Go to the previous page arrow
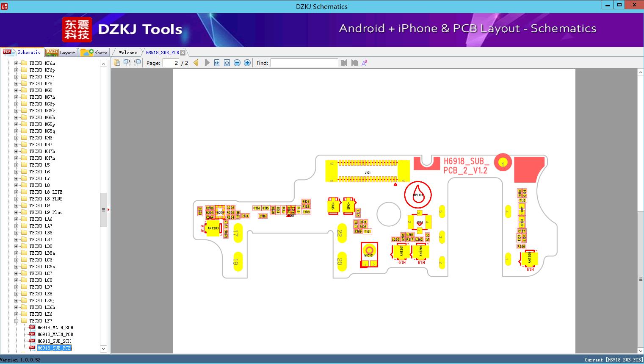This screenshot has width=644, height=364. (196, 63)
